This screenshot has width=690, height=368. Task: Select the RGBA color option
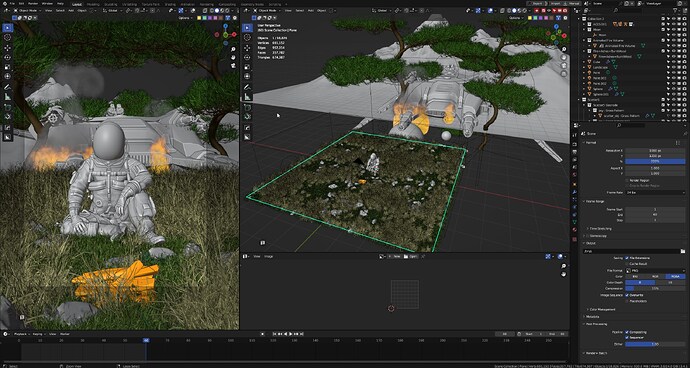(675, 276)
